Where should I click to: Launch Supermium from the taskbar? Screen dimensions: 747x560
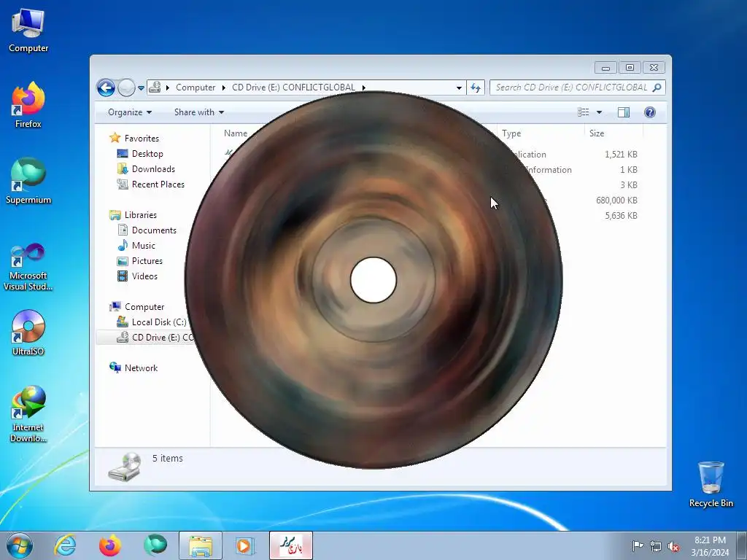[x=155, y=545]
